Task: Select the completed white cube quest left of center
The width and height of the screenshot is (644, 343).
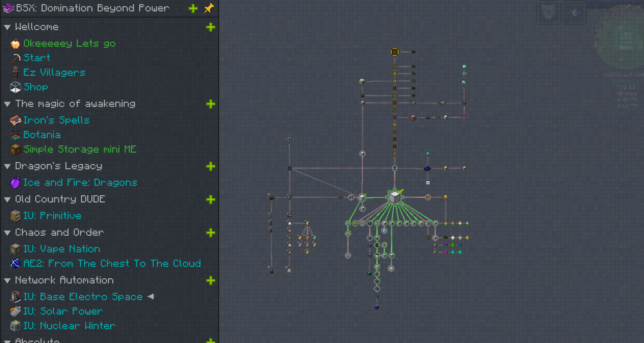Action: [x=362, y=198]
